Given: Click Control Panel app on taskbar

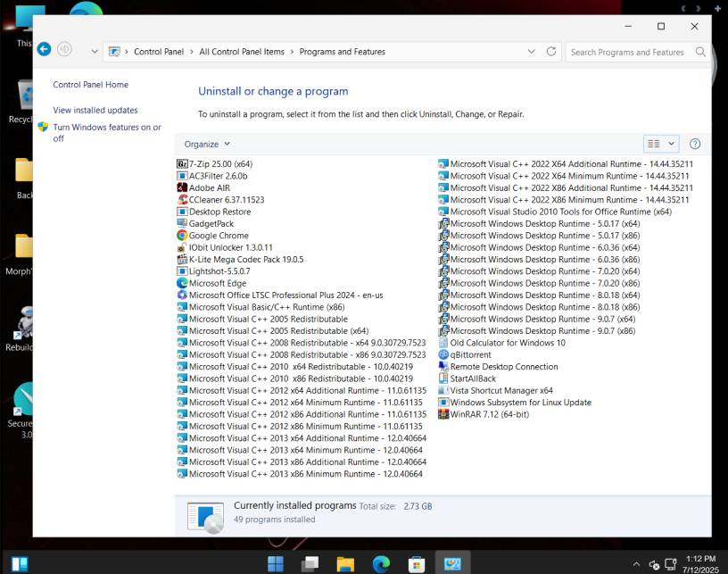Looking at the screenshot, I should (452, 564).
